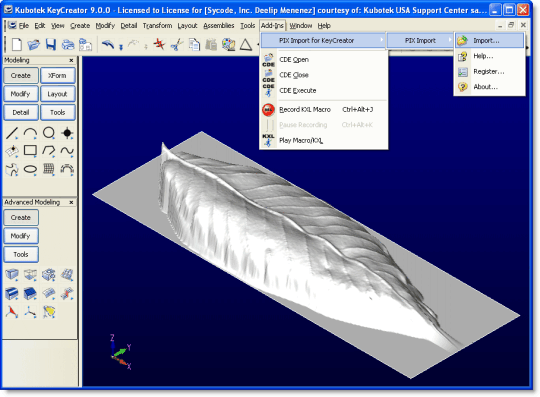Click the Open folder toolbar icon
The height and width of the screenshot is (397, 540).
tap(34, 44)
